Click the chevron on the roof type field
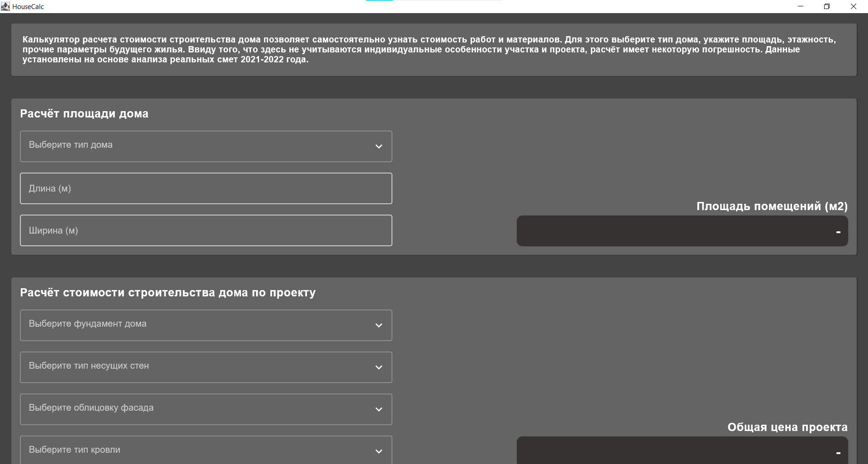 pos(379,451)
